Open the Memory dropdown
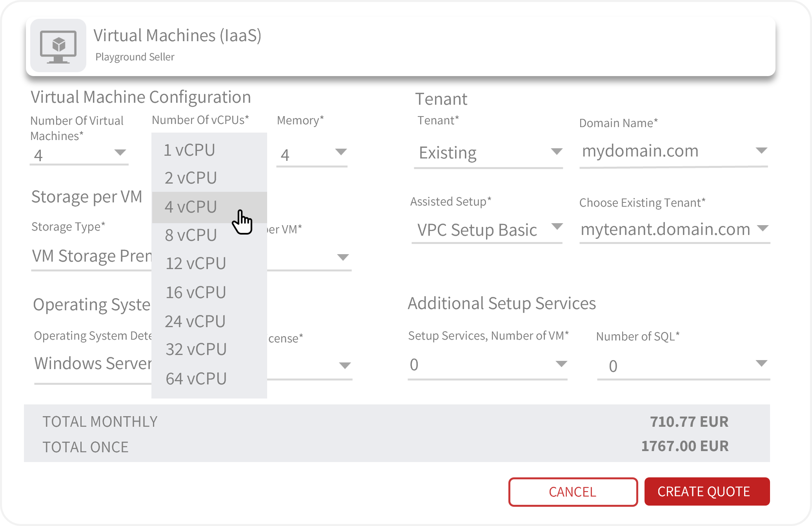The image size is (812, 526). [312, 155]
